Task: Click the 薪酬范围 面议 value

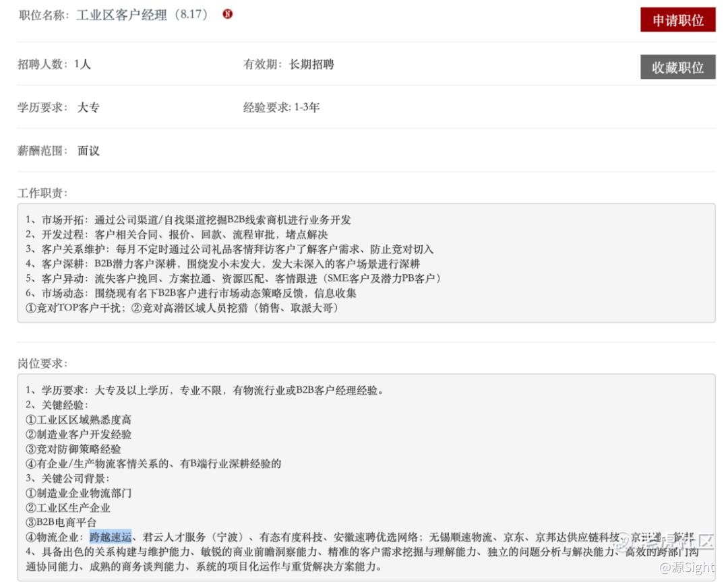Action: coord(88,151)
